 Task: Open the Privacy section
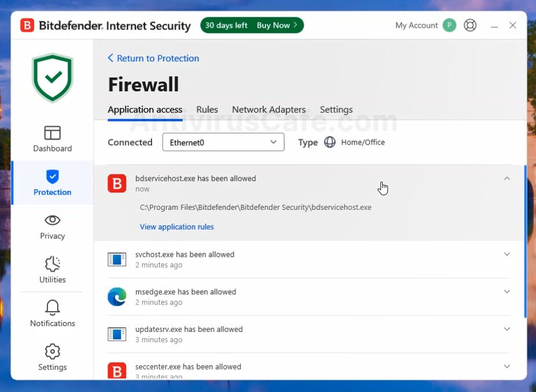pyautogui.click(x=52, y=227)
